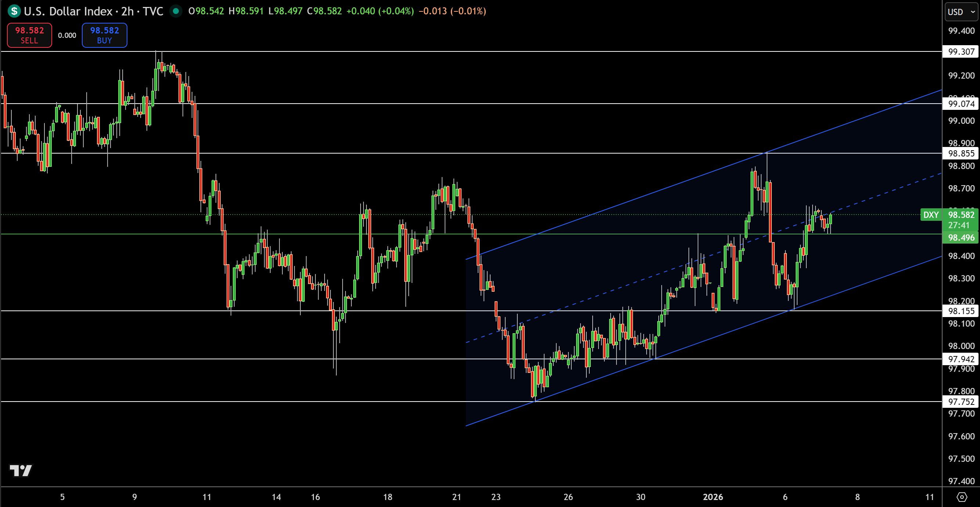The height and width of the screenshot is (507, 980).
Task: Click the 23 date marker on the time axis
Action: 496,497
